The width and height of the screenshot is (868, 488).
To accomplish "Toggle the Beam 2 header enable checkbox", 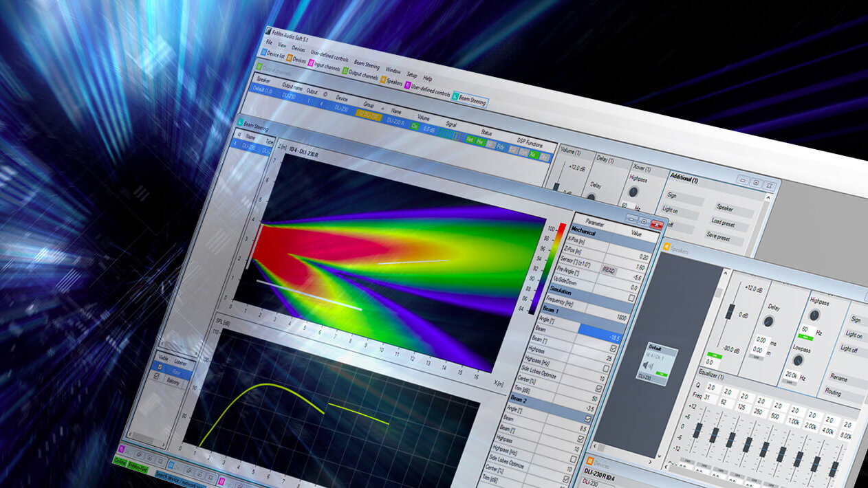I will click(x=588, y=419).
